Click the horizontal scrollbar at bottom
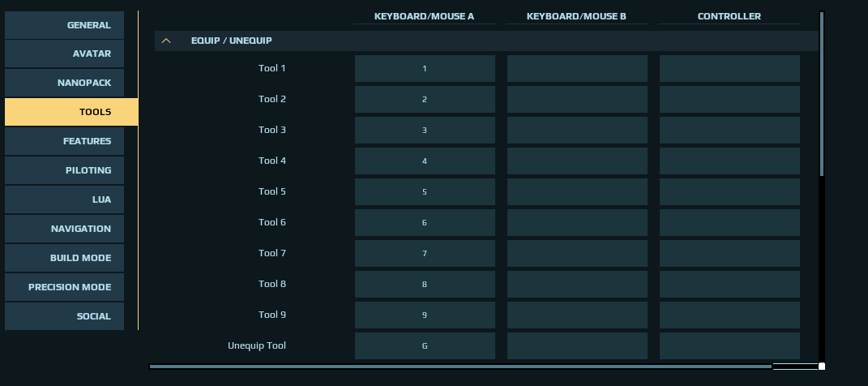Image resolution: width=868 pixels, height=386 pixels. (x=460, y=367)
